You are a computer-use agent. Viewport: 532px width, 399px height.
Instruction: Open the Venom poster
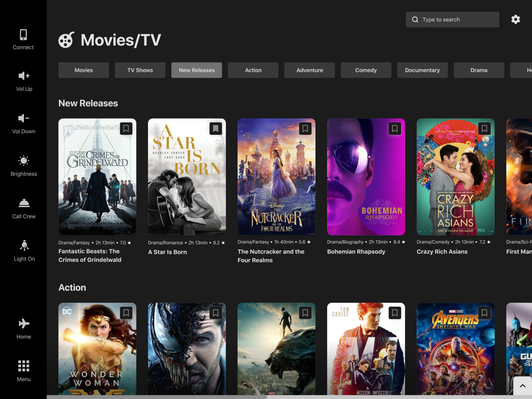(187, 349)
